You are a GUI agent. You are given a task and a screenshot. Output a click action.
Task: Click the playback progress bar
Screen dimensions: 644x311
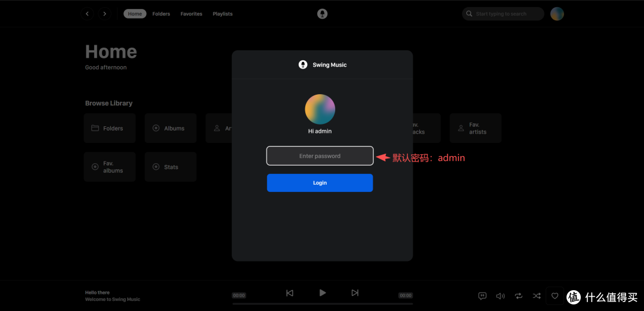tap(323, 304)
